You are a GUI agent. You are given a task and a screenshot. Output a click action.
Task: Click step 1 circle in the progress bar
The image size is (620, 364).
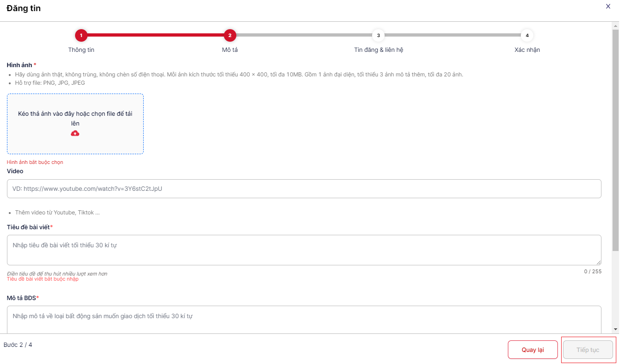click(x=81, y=35)
